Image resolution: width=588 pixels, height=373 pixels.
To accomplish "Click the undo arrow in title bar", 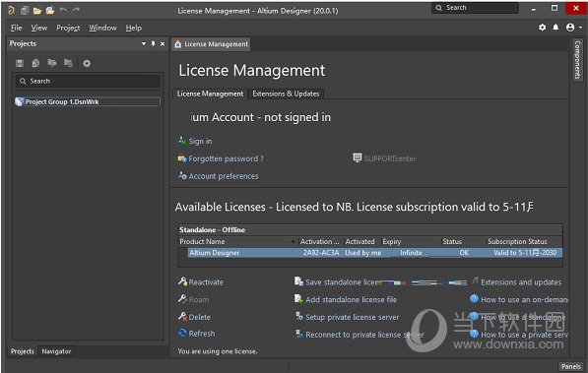I will click(63, 11).
